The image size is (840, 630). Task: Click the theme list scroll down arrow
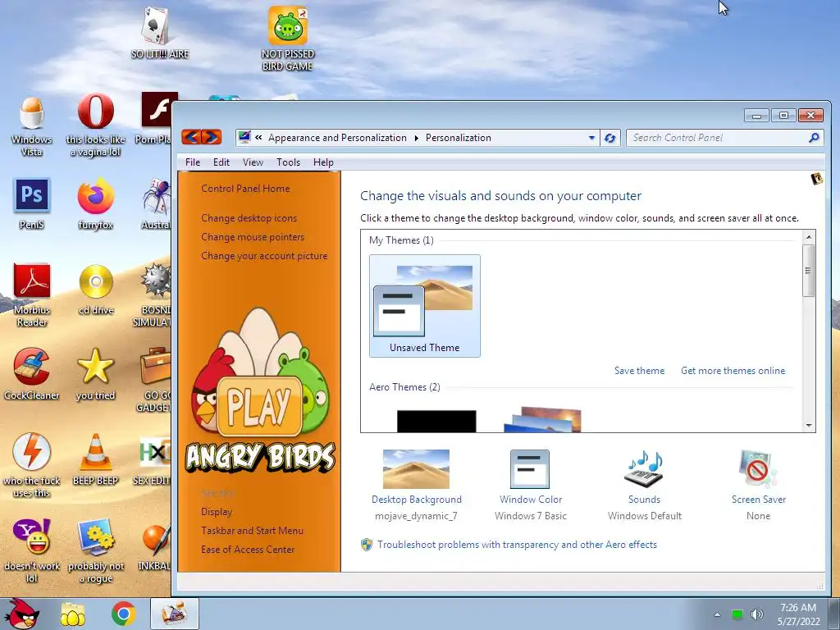click(808, 426)
